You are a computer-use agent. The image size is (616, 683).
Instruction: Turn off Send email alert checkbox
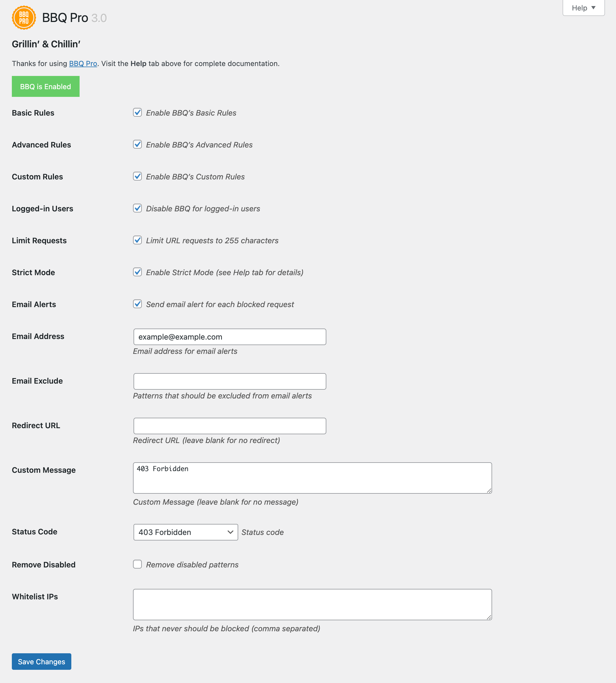137,304
